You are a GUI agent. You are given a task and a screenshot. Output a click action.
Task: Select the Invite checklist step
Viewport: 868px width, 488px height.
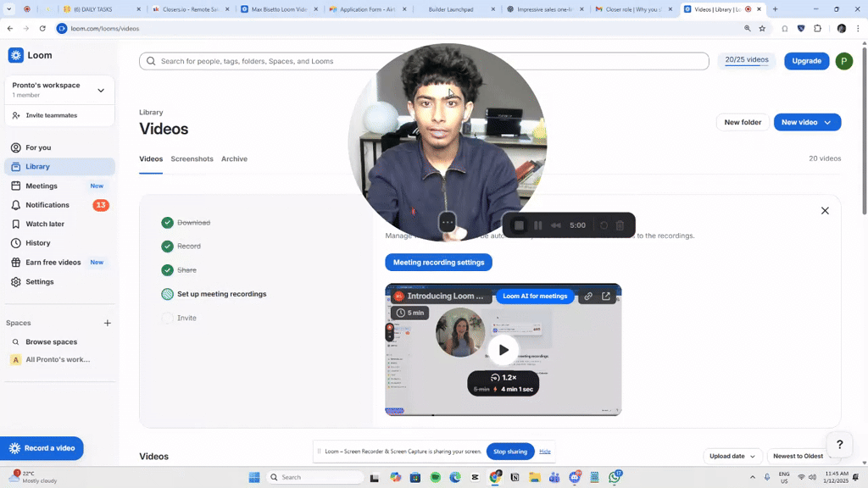click(x=180, y=319)
